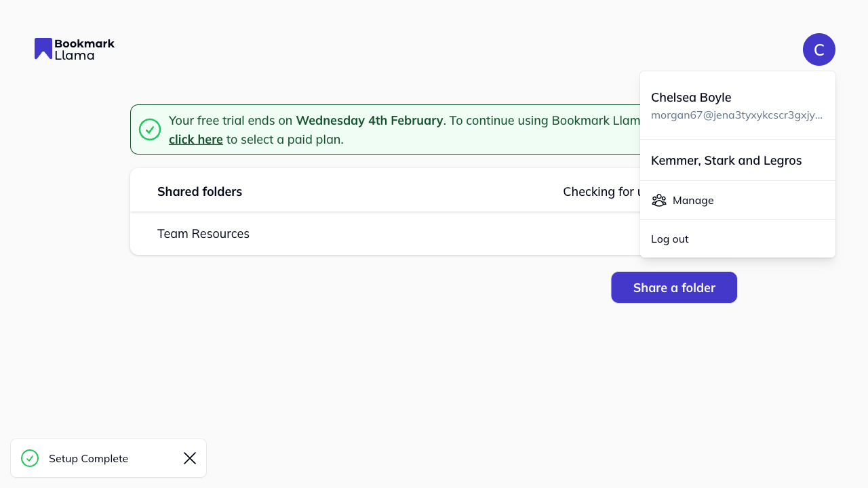Image resolution: width=868 pixels, height=488 pixels.
Task: Click Chelsea Boyle's account name
Action: click(x=691, y=97)
